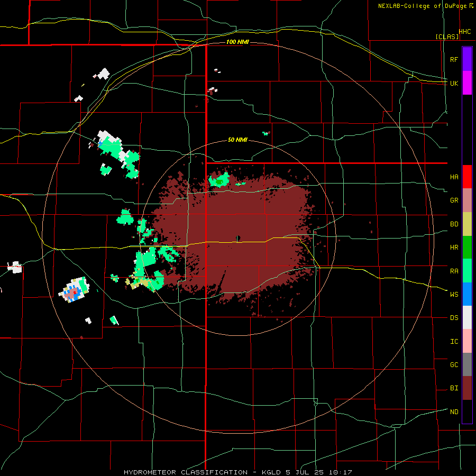Screen dimensions: 476x476
Task: Select the pink GR graupel swatch
Action: [467, 200]
